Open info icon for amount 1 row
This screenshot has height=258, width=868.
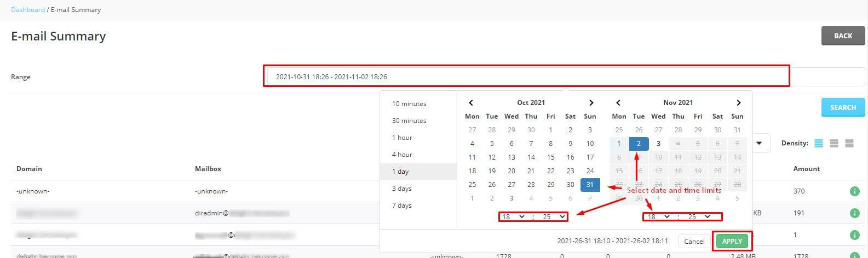point(854,235)
